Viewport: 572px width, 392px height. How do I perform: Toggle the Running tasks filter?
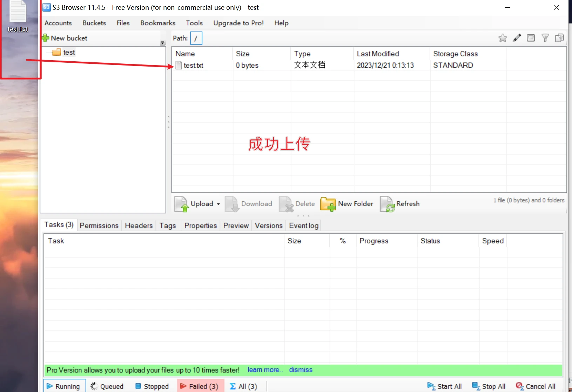tap(64, 386)
